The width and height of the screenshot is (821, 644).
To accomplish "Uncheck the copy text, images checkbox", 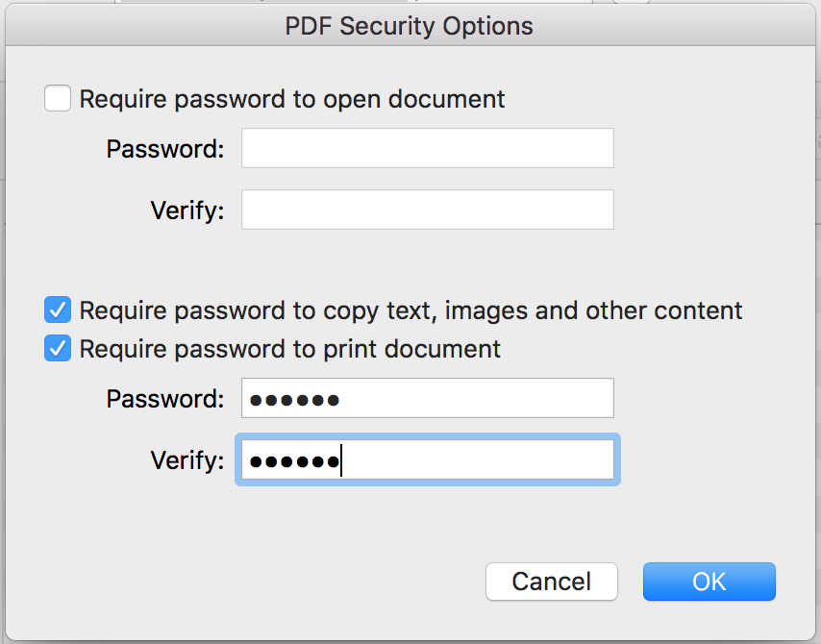I will [58, 310].
